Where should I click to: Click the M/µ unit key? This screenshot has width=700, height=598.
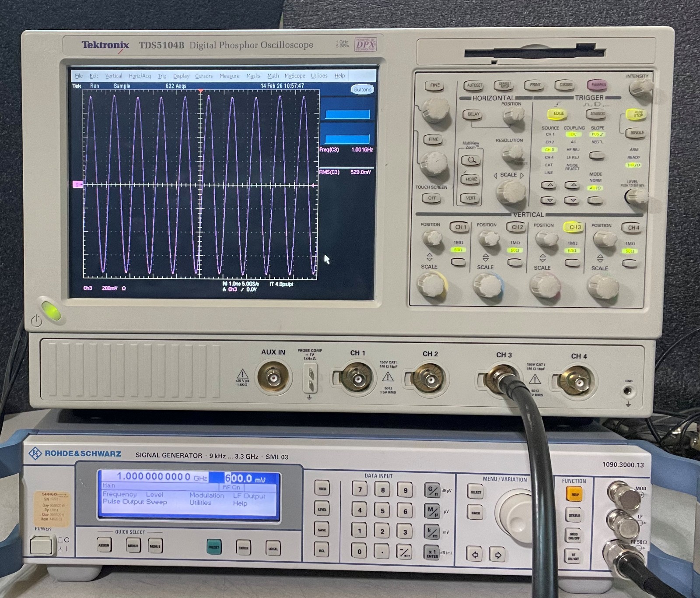tap(432, 511)
